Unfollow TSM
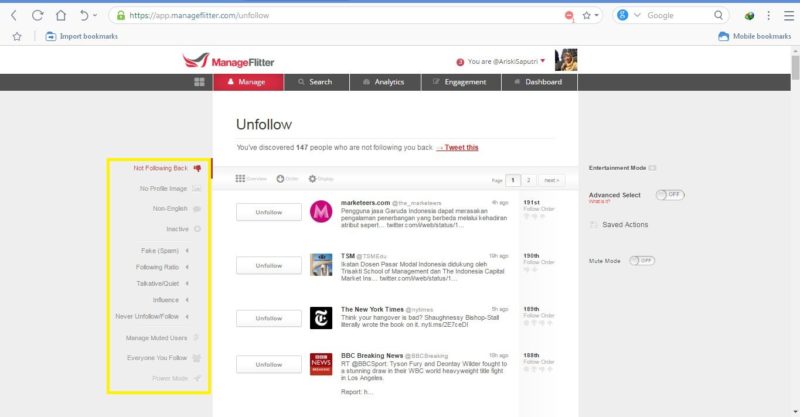The height and width of the screenshot is (417, 800). point(269,265)
